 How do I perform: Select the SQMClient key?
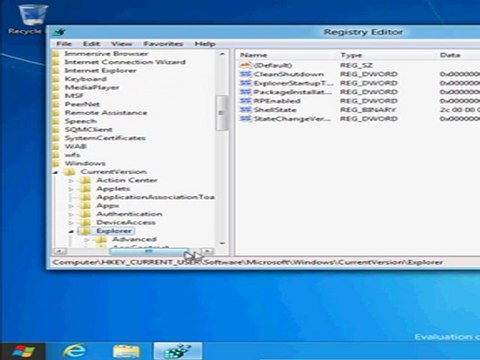click(88, 130)
